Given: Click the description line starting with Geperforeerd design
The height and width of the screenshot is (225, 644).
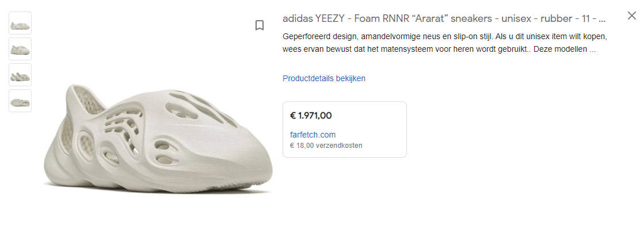Looking at the screenshot, I should click(x=445, y=37).
